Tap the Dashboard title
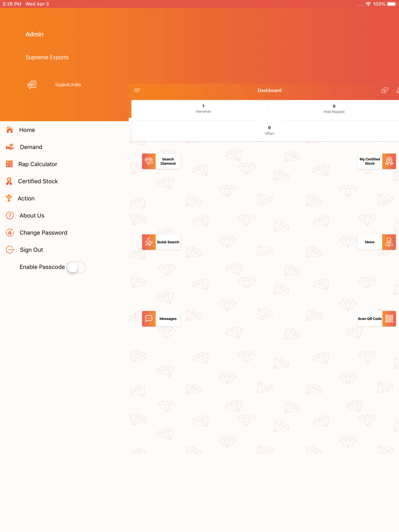399x532 pixels. coord(270,91)
